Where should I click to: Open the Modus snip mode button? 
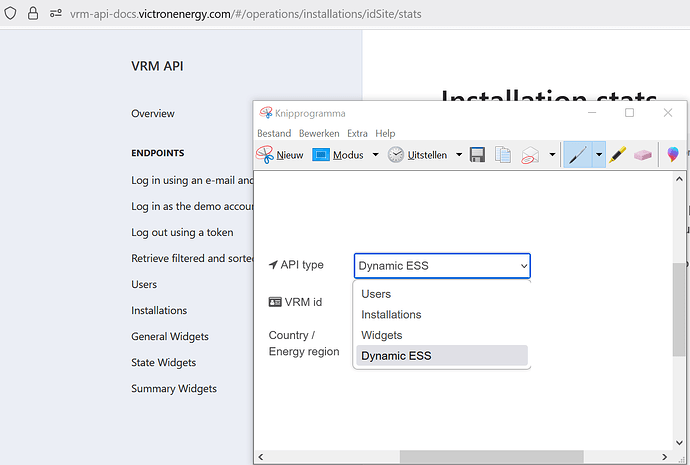click(x=338, y=155)
